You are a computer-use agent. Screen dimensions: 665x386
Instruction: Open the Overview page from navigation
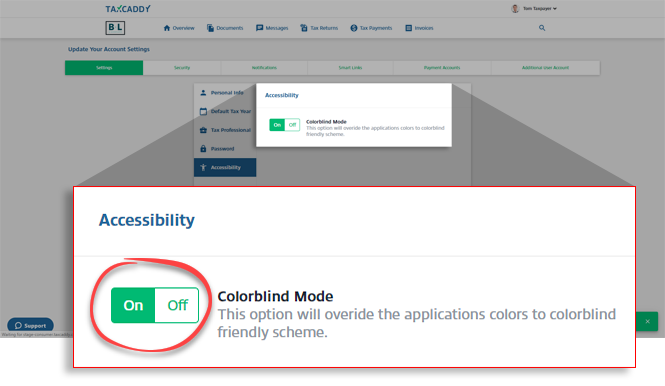pyautogui.click(x=179, y=28)
